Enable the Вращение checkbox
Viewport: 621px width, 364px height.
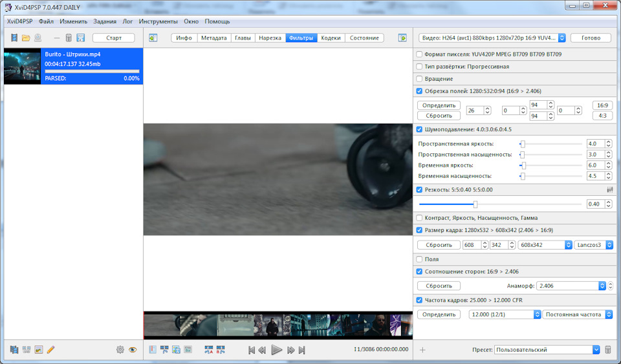pos(420,78)
